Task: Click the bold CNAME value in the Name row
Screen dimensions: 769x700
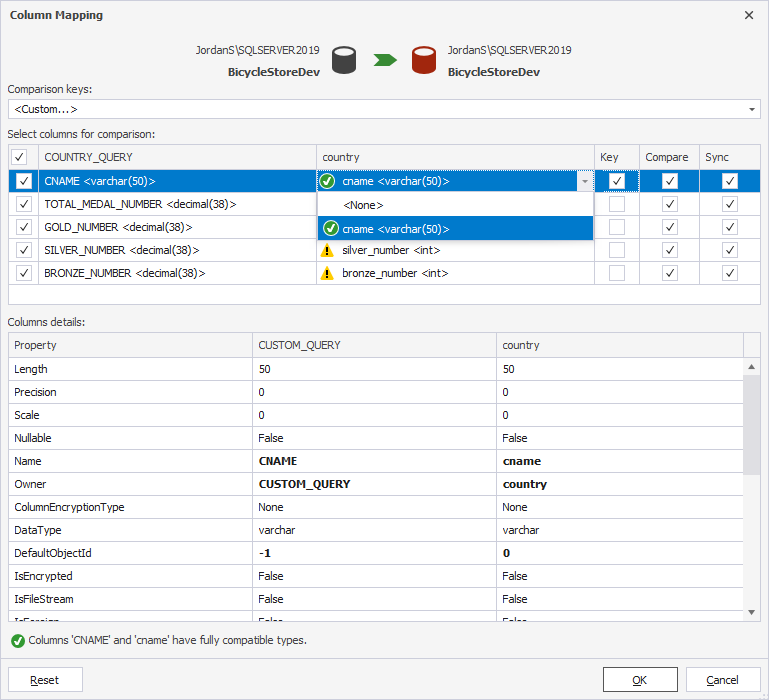Action: pyautogui.click(x=278, y=461)
